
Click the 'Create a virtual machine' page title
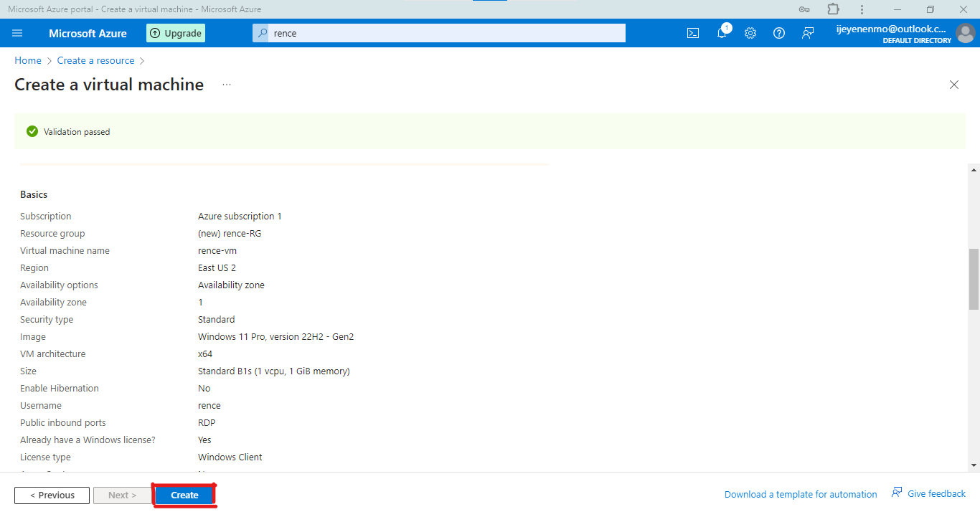[x=109, y=85]
